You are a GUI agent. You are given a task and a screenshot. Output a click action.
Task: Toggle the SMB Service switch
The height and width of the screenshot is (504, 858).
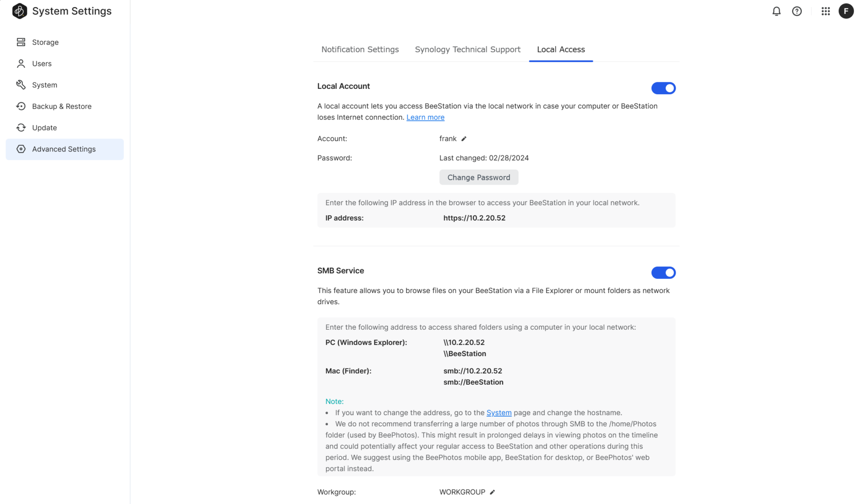click(x=663, y=273)
